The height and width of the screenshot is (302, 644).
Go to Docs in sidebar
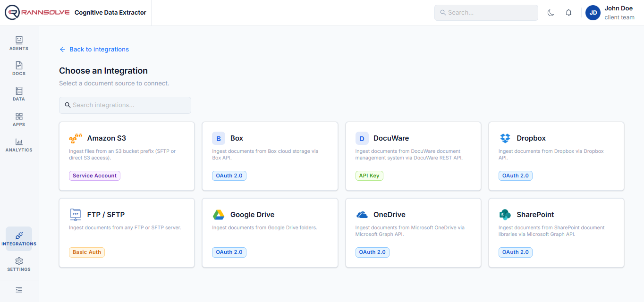19,68
